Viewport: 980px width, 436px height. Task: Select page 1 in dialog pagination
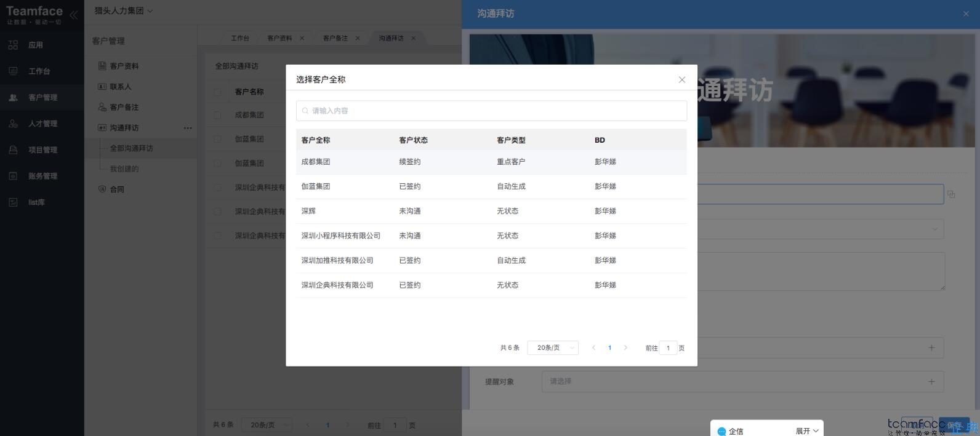[x=609, y=348]
